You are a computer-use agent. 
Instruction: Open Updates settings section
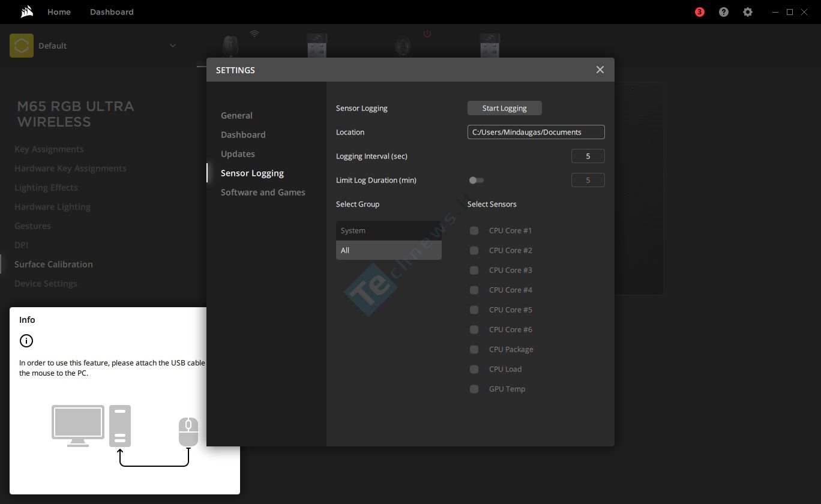(x=238, y=154)
